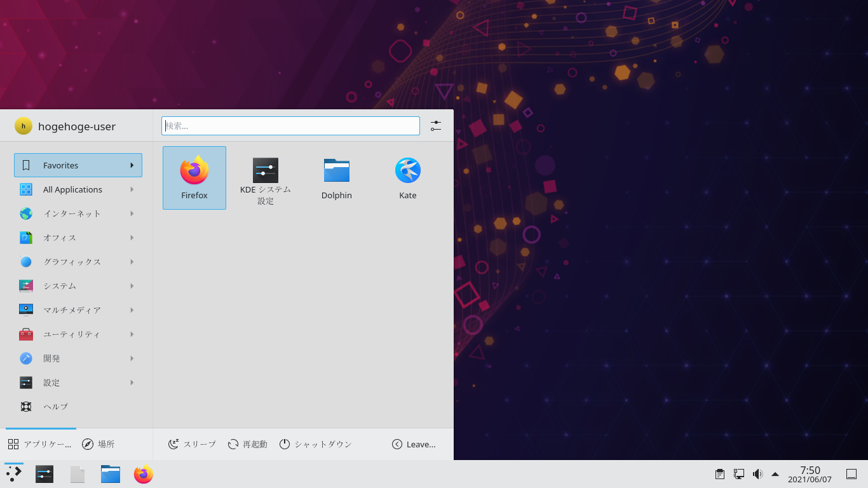
Task: Expand arrow beside グラフィックス
Action: coord(132,262)
